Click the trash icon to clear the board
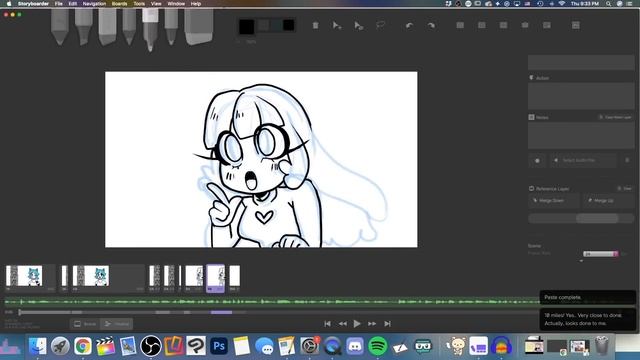This screenshot has height=360, width=640. click(x=316, y=25)
